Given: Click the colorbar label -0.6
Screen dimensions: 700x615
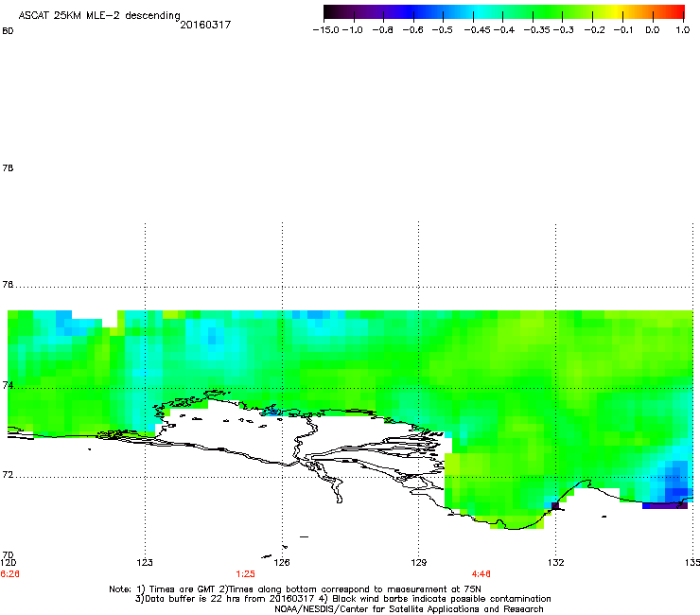Looking at the screenshot, I should pos(413,30).
